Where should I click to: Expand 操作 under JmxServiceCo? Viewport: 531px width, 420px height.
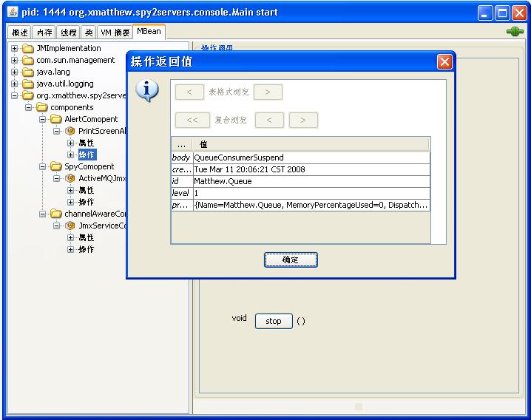click(x=70, y=250)
